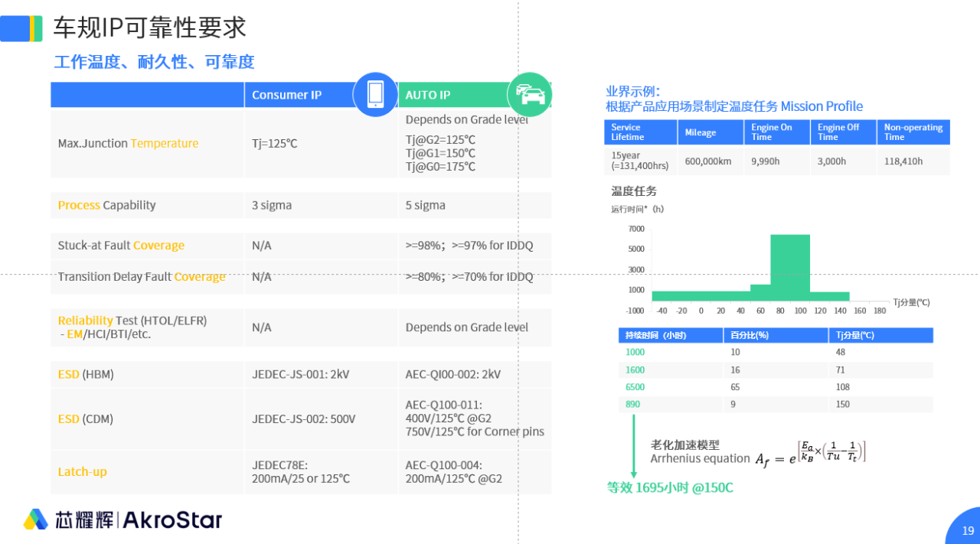Click the Service Lifetime column header
Viewport: 980px width, 544px height.
640,132
